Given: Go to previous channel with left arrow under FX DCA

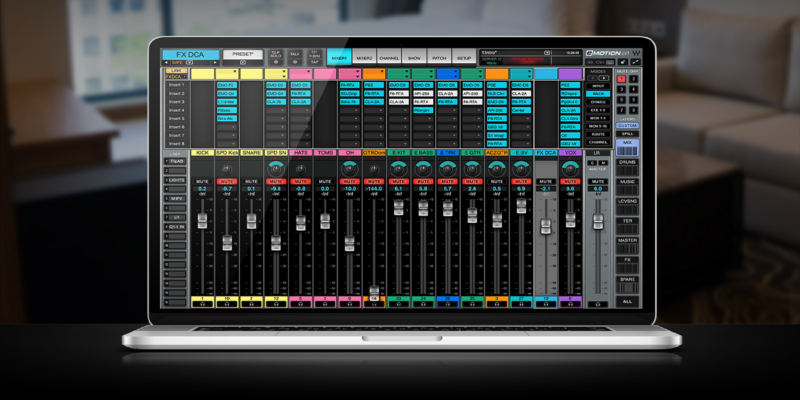Looking at the screenshot, I should coord(165,63).
